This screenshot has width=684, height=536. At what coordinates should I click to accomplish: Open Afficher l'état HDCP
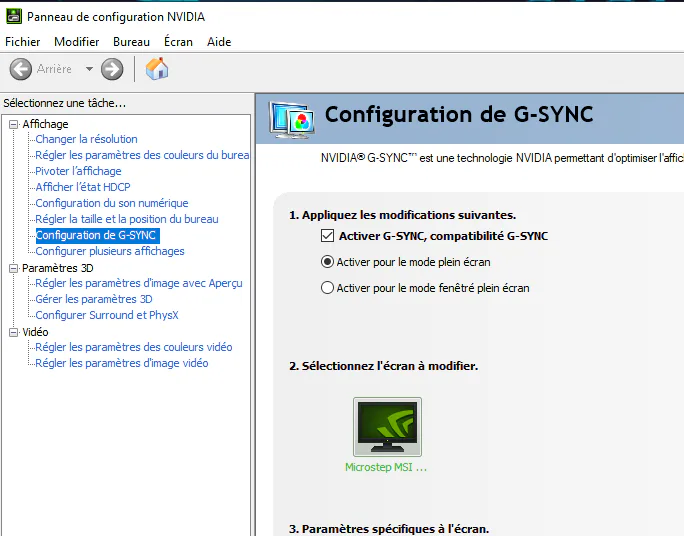(x=83, y=187)
